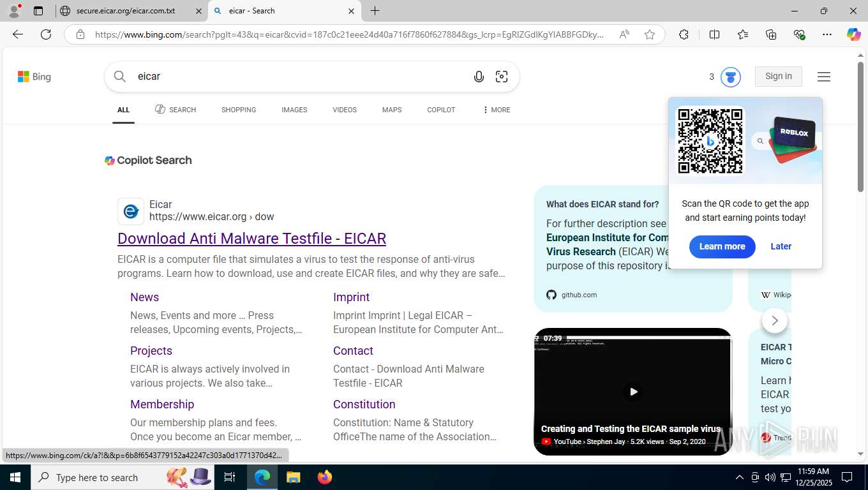The height and width of the screenshot is (490, 868).
Task: View site information lock icon
Action: click(80, 34)
